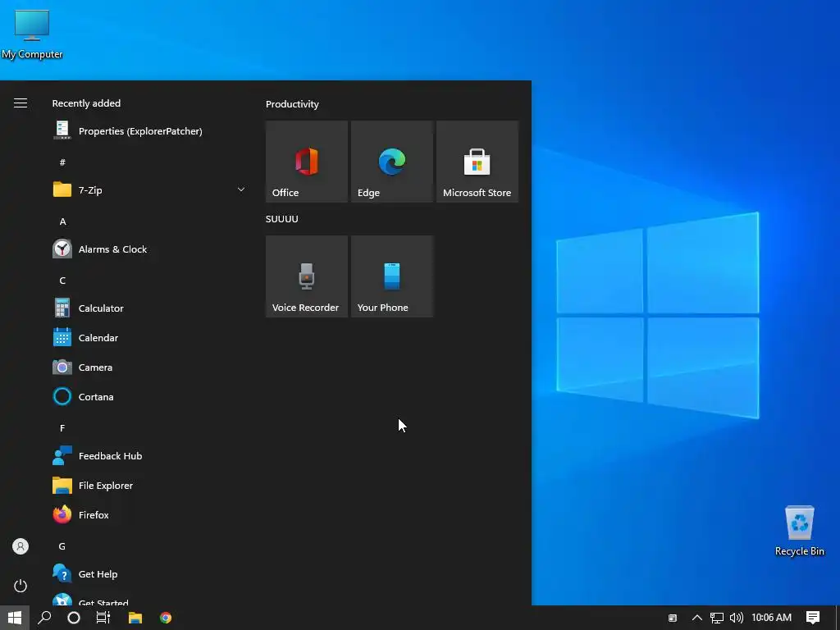Open the network tray icon

[x=717, y=618]
